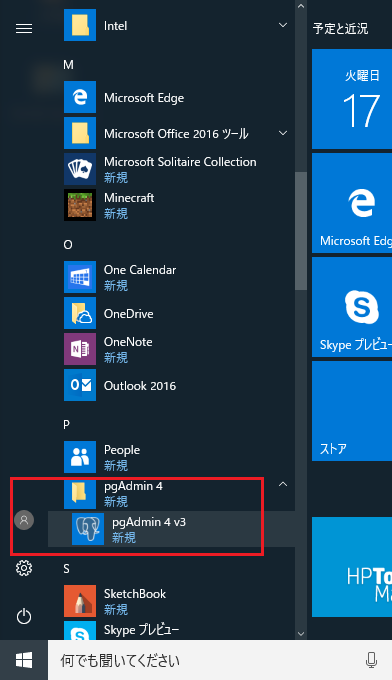Select the People label text
The image size is (392, 680).
click(x=122, y=450)
